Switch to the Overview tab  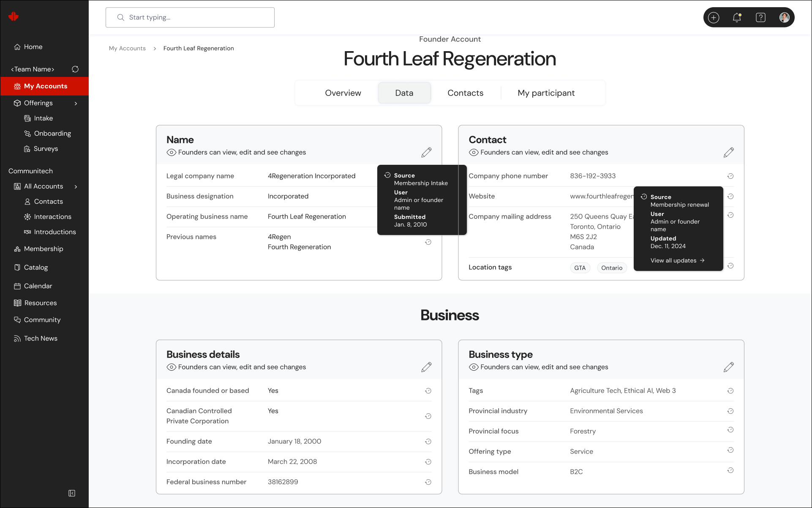pos(343,93)
